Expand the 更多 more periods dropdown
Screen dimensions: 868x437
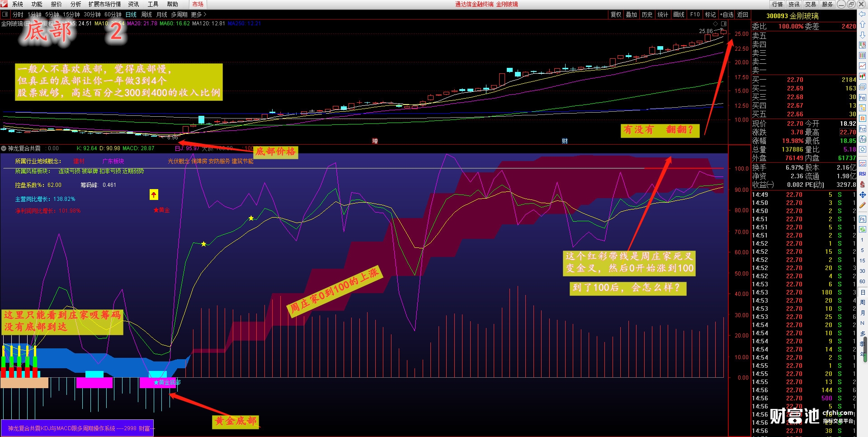click(x=198, y=14)
